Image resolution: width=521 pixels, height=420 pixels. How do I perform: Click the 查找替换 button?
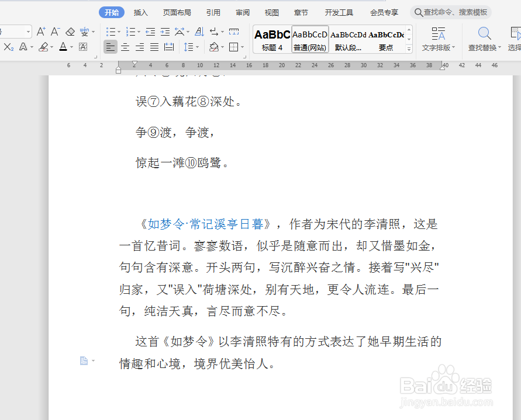pyautogui.click(x=484, y=40)
